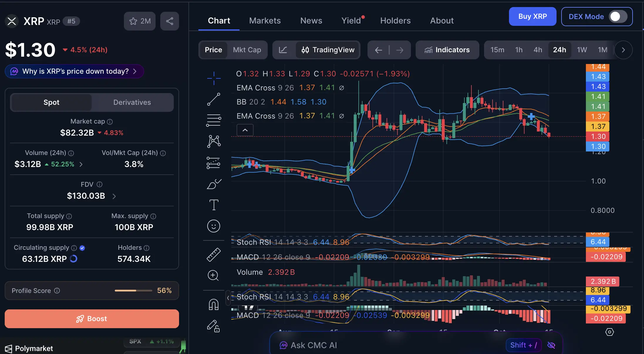Select the forecast projection tool
The image size is (644, 354).
(x=214, y=163)
